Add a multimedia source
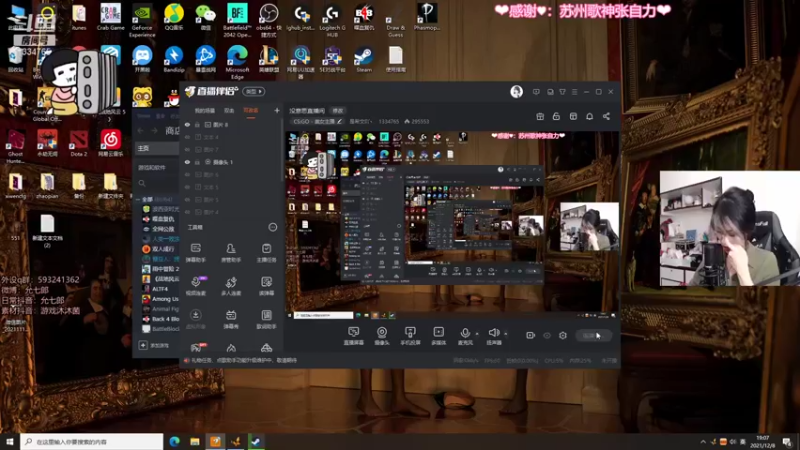 coord(439,336)
